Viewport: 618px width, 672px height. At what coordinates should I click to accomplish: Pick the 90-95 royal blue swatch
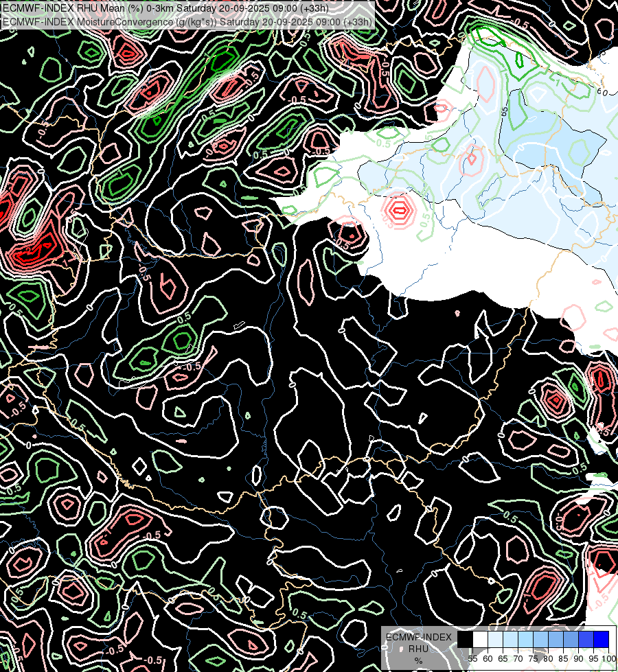point(586,639)
